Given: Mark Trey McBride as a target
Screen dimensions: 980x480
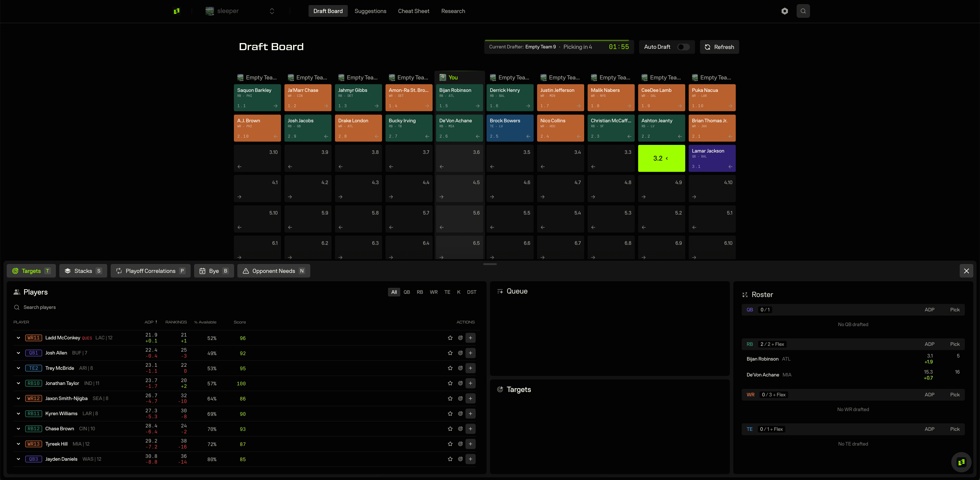Looking at the screenshot, I should 460,368.
